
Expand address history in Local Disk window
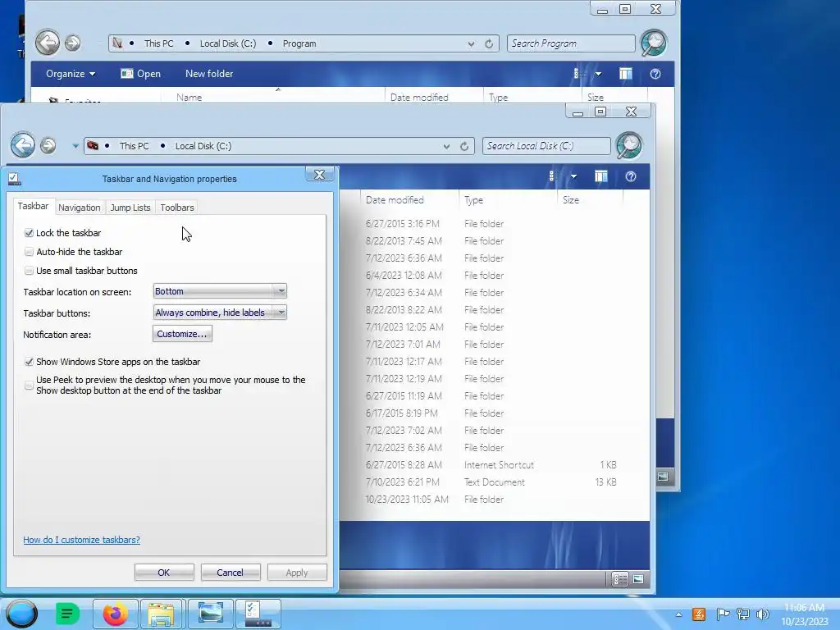(446, 146)
